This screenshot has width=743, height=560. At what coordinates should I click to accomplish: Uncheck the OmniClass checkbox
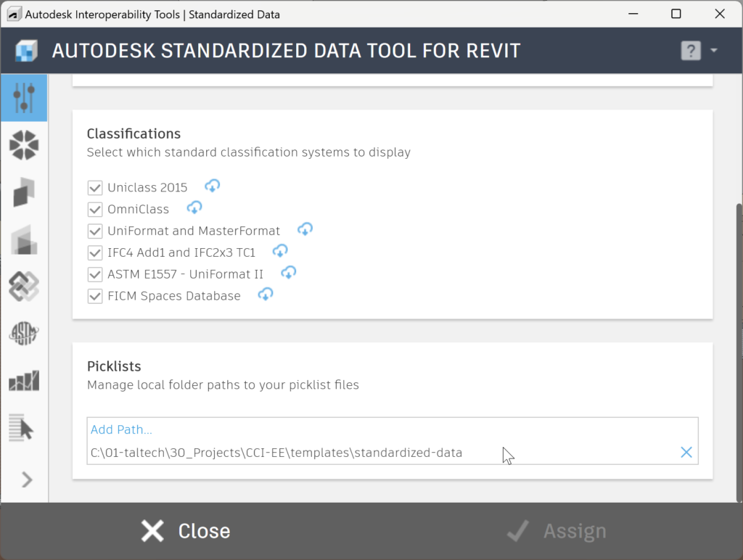click(95, 210)
